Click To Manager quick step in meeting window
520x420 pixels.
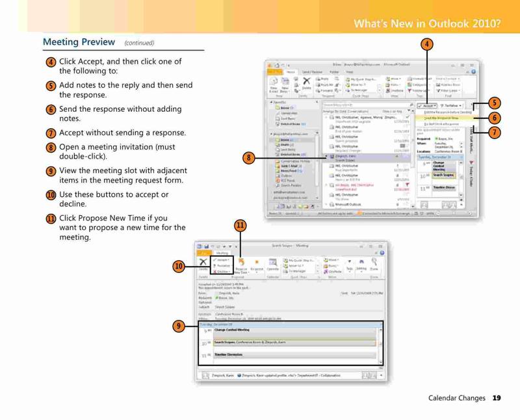click(x=295, y=271)
